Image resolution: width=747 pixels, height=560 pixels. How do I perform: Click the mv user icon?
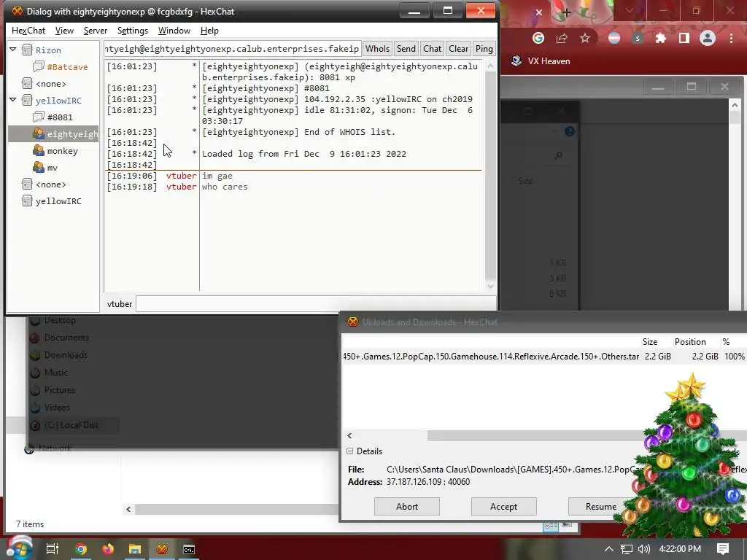(x=39, y=167)
